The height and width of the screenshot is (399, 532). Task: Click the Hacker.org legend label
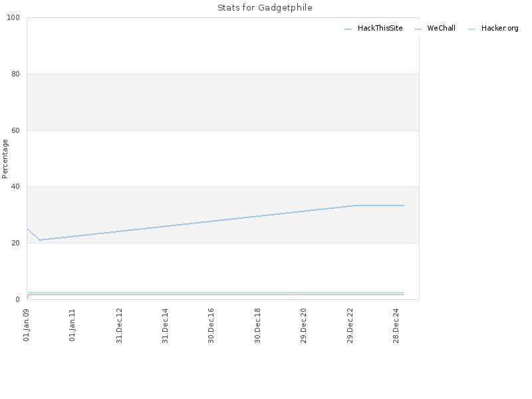[500, 28]
